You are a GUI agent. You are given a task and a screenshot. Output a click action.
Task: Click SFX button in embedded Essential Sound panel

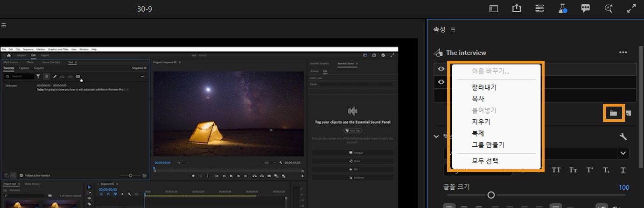coord(352,169)
